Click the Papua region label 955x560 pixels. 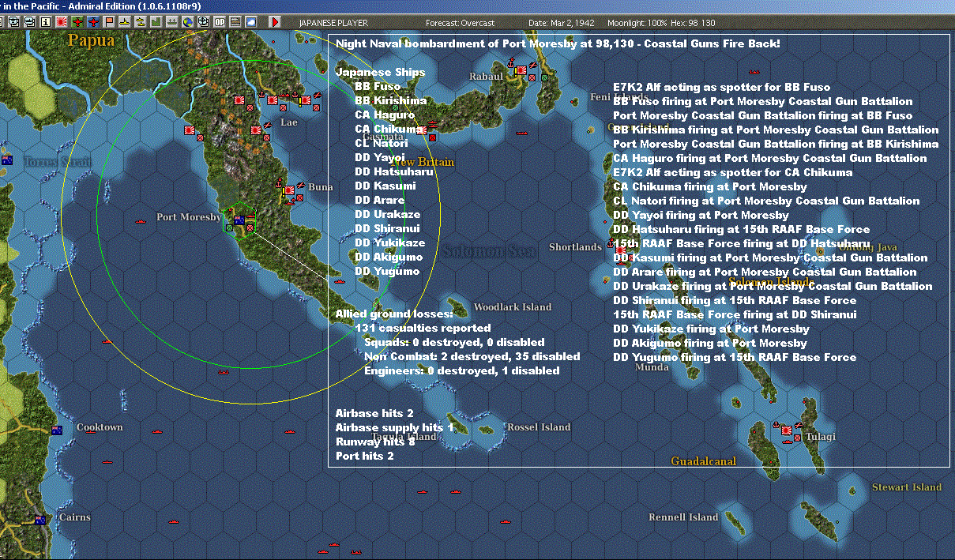point(91,40)
